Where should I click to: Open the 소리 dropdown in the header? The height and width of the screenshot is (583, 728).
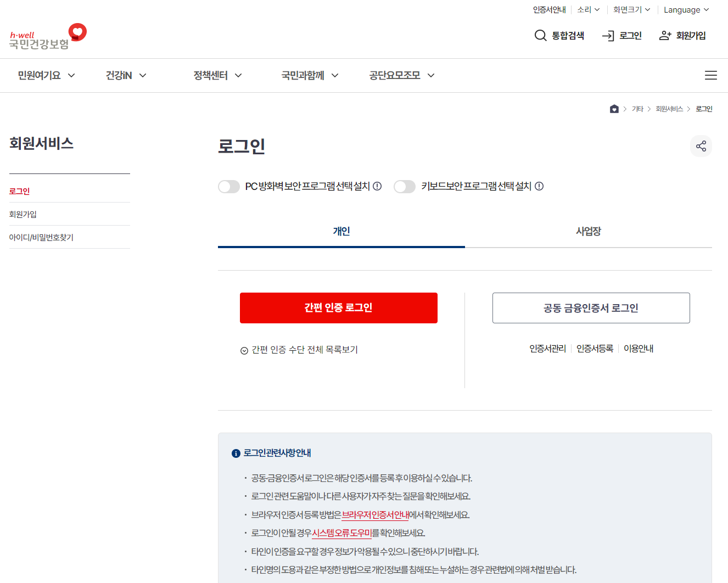588,9
